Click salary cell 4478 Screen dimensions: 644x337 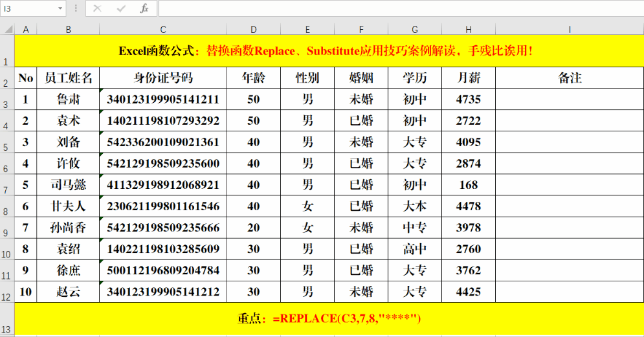(469, 206)
